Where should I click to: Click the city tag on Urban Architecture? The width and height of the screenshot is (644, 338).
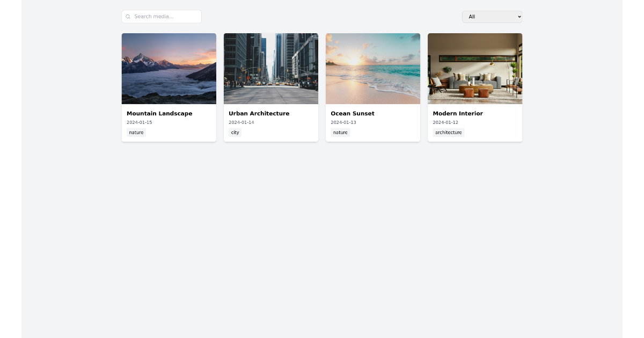pyautogui.click(x=235, y=133)
